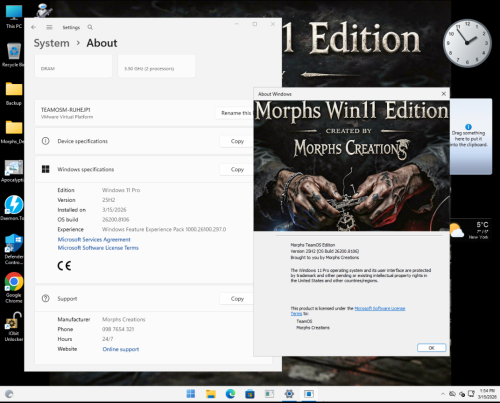Open Defender Control desktop shortcut
Image resolution: width=500 pixels, height=403 pixels.
(x=14, y=249)
